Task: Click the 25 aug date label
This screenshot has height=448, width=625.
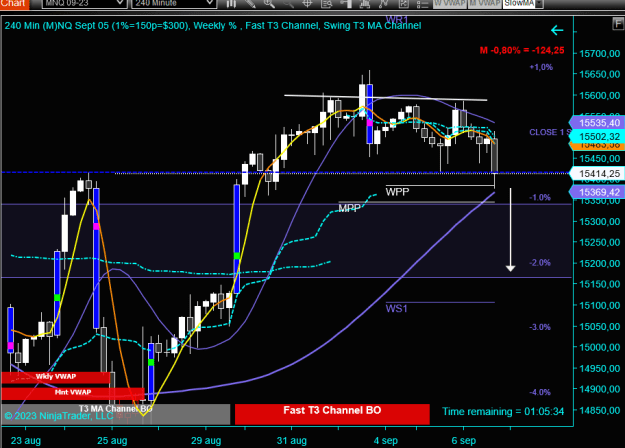Action: (112, 441)
